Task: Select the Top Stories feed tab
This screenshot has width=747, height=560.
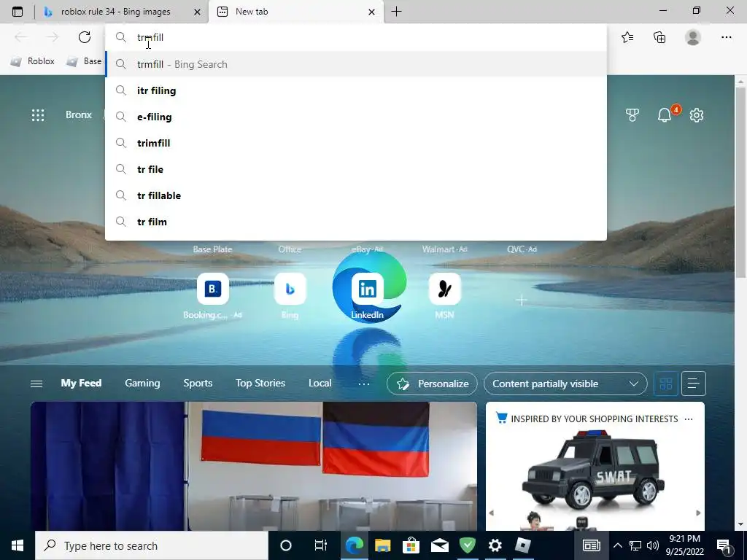Action: 260,383
